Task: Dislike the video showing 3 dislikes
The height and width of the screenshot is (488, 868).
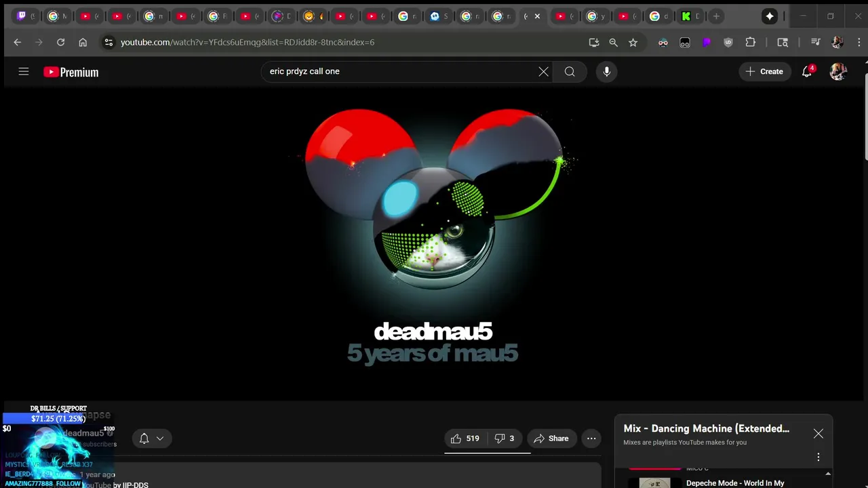Action: [x=505, y=439]
